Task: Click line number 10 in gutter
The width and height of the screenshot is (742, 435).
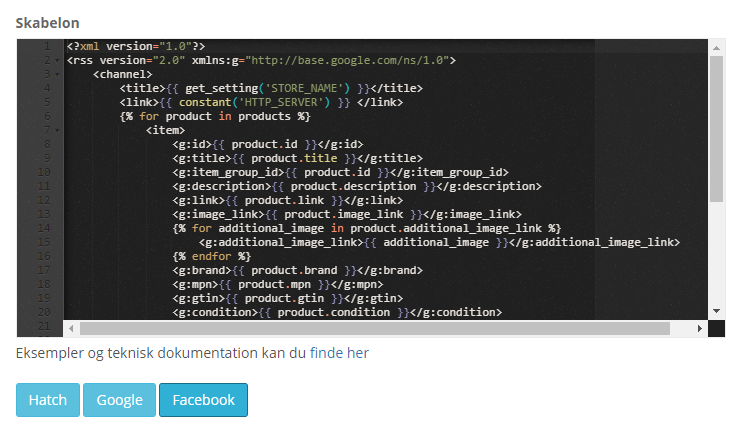Action: (44, 172)
